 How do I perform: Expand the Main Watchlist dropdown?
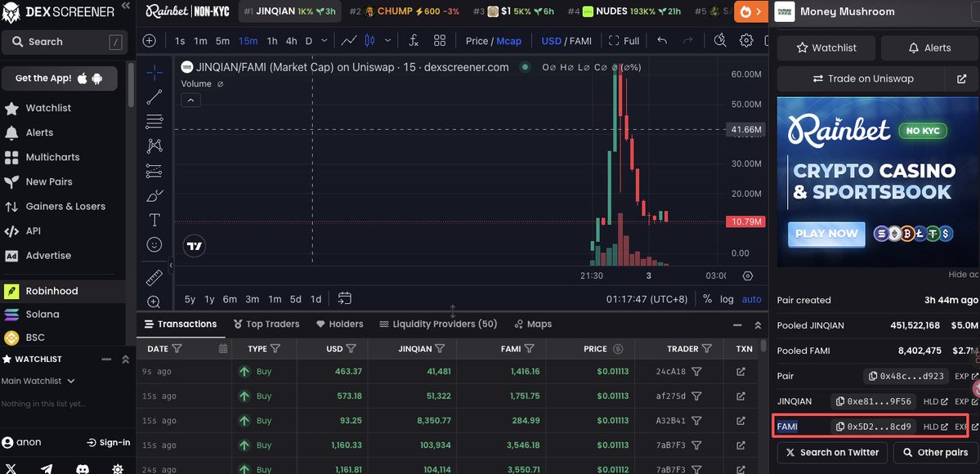[x=38, y=381]
